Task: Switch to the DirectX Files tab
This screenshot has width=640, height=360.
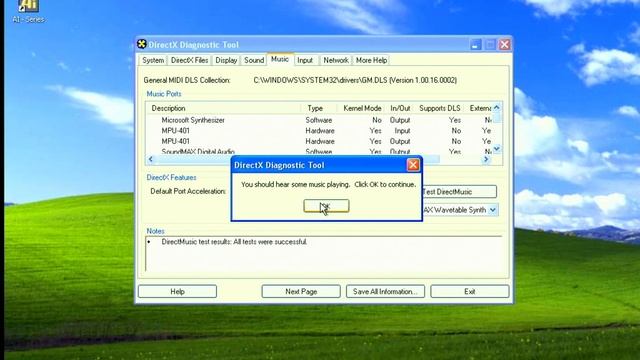Action: pos(189,60)
